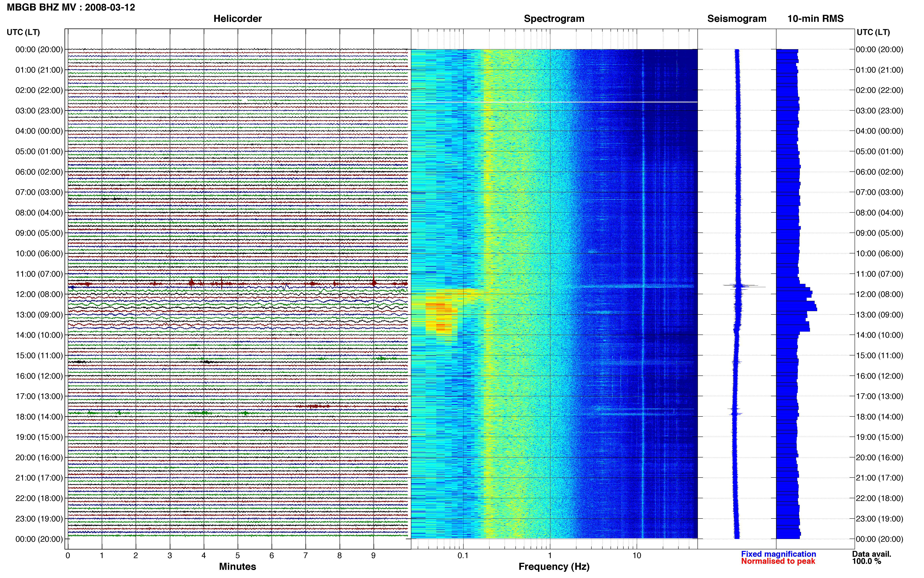The image size is (924, 578).
Task: Click the 'Spectrogram' panel heading
Action: 554,19
